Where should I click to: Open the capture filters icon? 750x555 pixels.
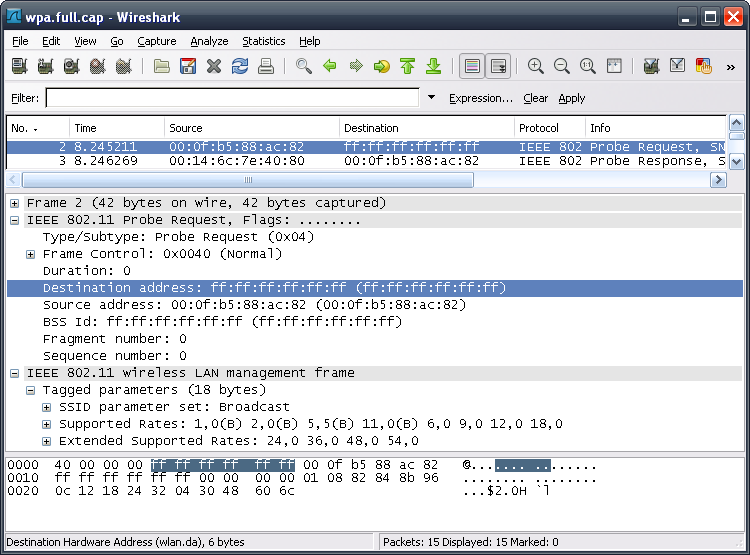click(651, 66)
